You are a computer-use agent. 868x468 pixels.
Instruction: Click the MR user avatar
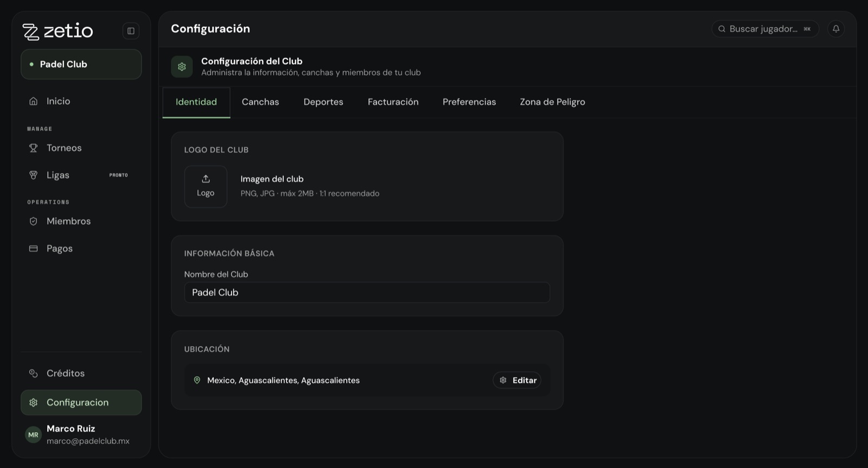(34, 435)
